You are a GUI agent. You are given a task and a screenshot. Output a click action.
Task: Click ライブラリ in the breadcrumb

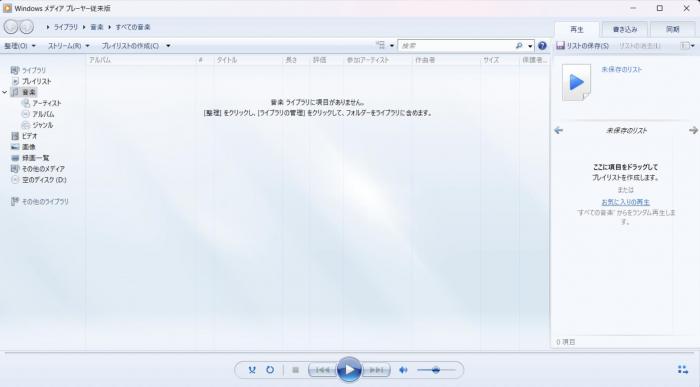coord(66,27)
